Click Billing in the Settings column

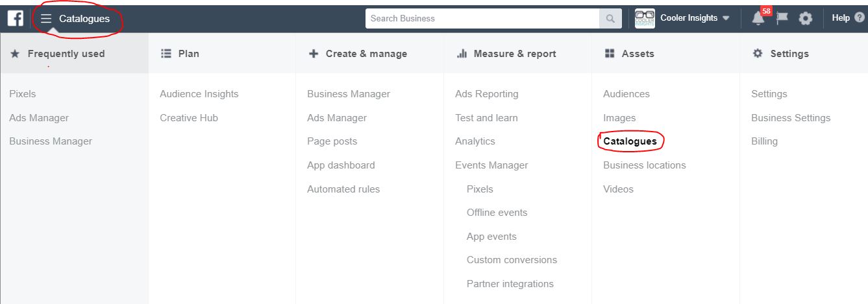click(x=764, y=141)
